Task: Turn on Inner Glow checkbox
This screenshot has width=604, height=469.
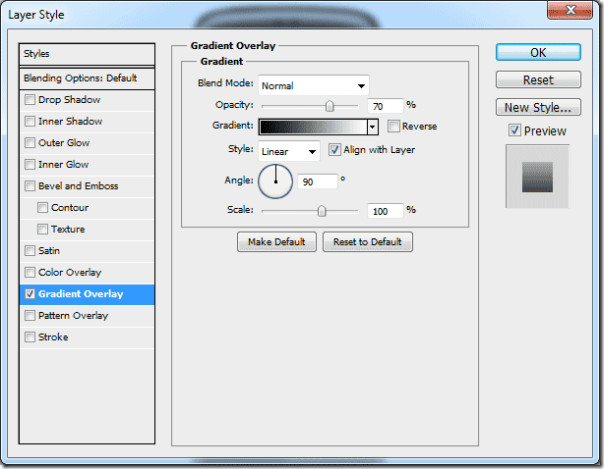Action: pos(30,164)
